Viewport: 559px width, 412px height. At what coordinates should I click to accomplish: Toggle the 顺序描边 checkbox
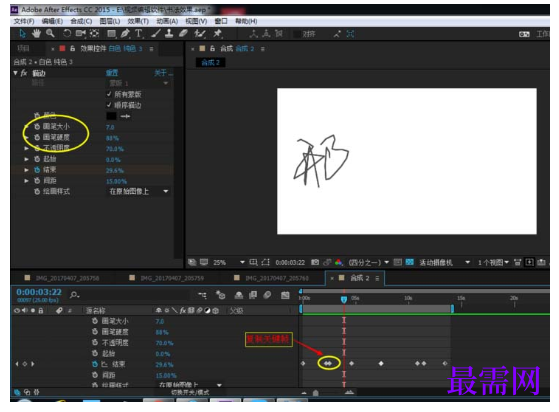pyautogui.click(x=109, y=105)
